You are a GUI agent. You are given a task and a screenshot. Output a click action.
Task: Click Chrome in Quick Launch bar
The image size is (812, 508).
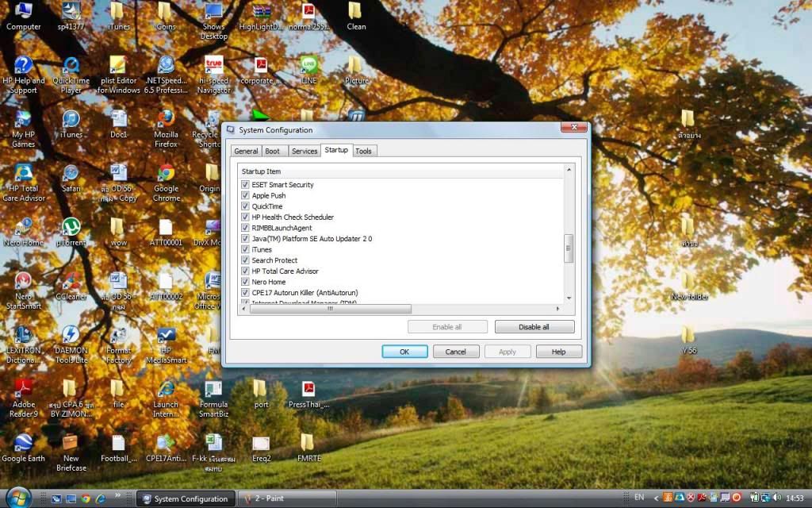click(x=86, y=498)
